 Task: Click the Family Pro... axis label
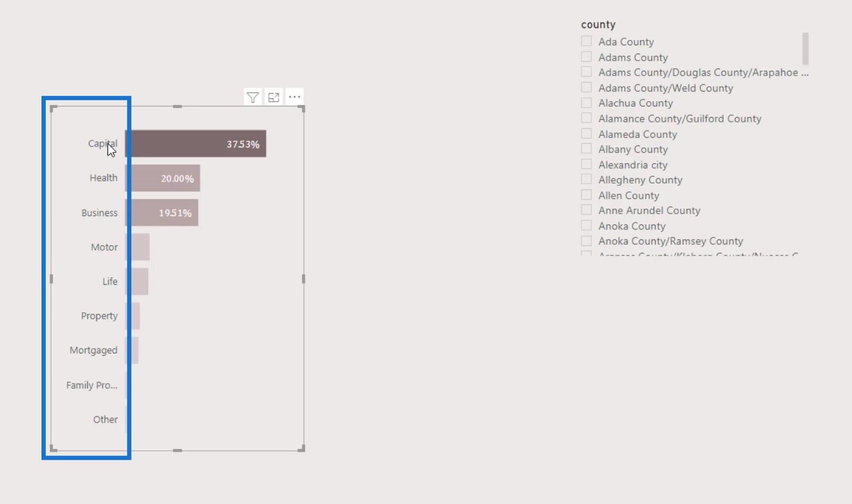tap(92, 385)
